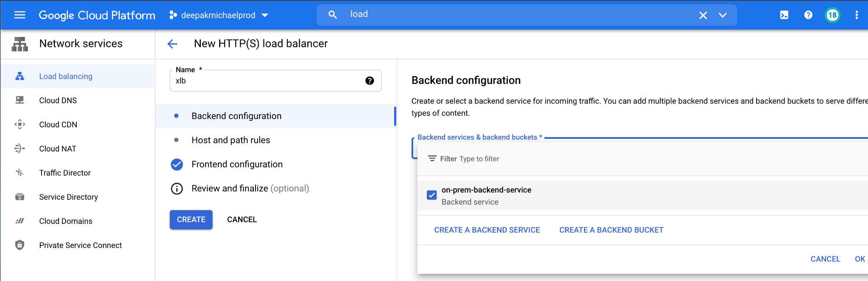Open the Help menu icon

pos(808,15)
